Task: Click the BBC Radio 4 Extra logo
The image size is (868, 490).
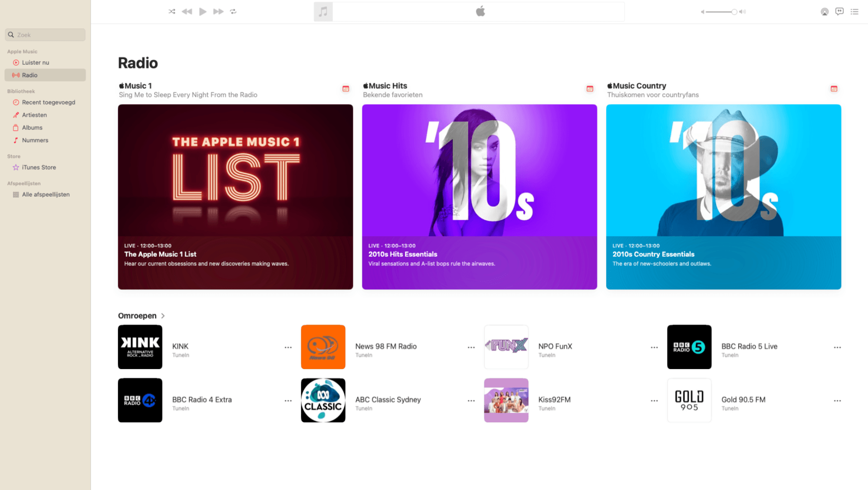Action: click(x=140, y=400)
